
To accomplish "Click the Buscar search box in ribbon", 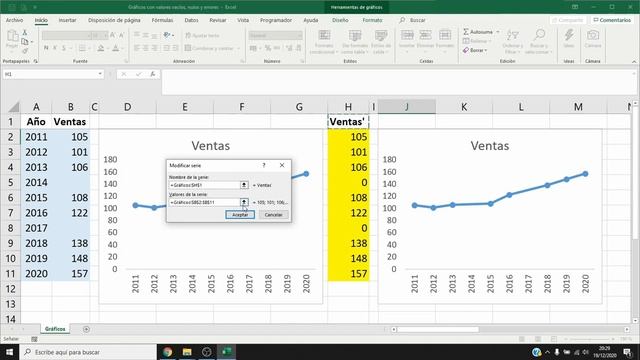I will click(413, 20).
